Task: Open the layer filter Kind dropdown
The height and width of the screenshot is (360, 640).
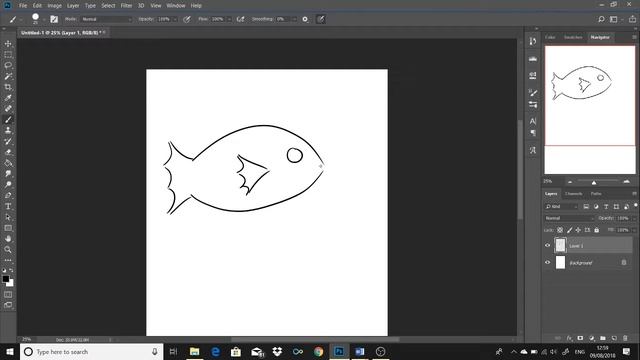Action: click(x=562, y=207)
